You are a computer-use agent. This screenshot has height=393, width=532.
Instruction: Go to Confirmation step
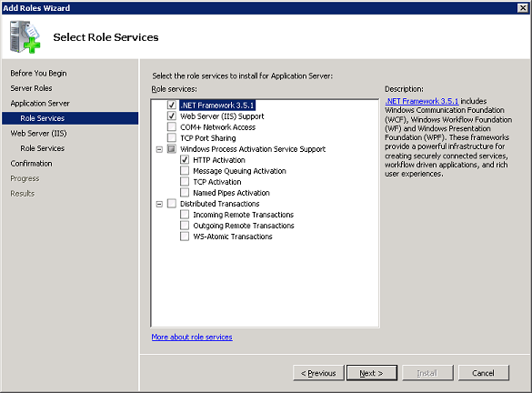coord(31,164)
